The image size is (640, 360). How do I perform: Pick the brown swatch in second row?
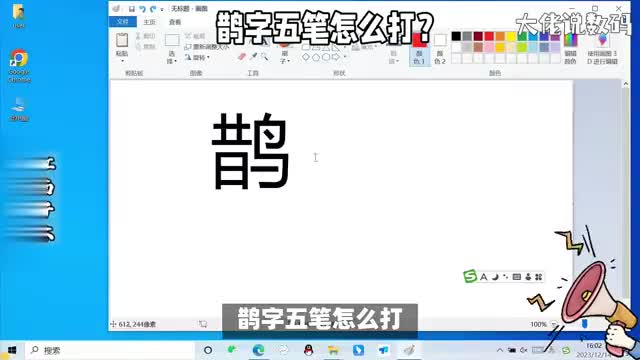point(478,47)
